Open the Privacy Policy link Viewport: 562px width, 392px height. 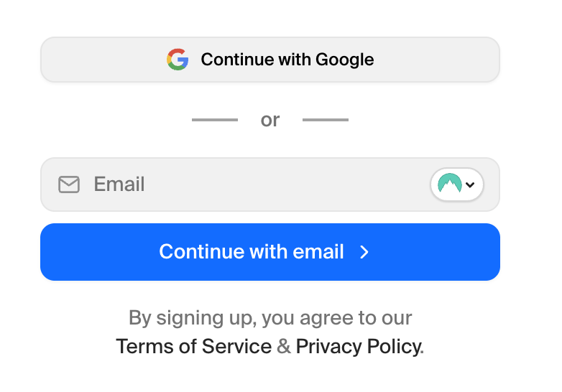pos(359,347)
